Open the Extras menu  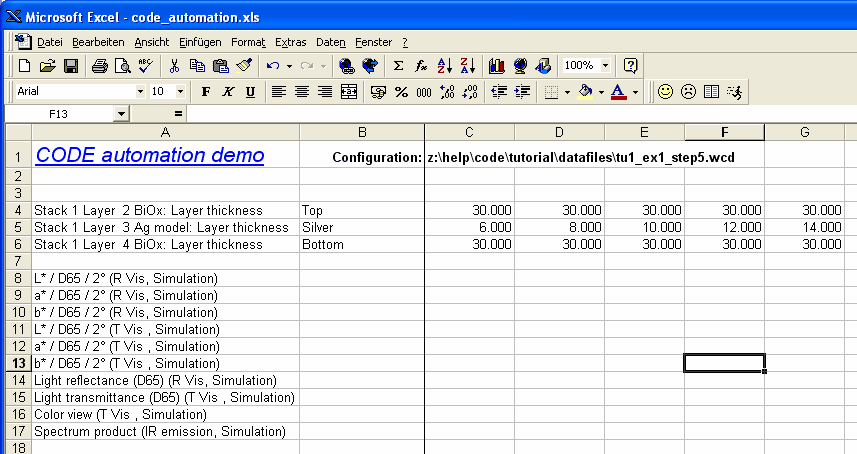[x=290, y=42]
